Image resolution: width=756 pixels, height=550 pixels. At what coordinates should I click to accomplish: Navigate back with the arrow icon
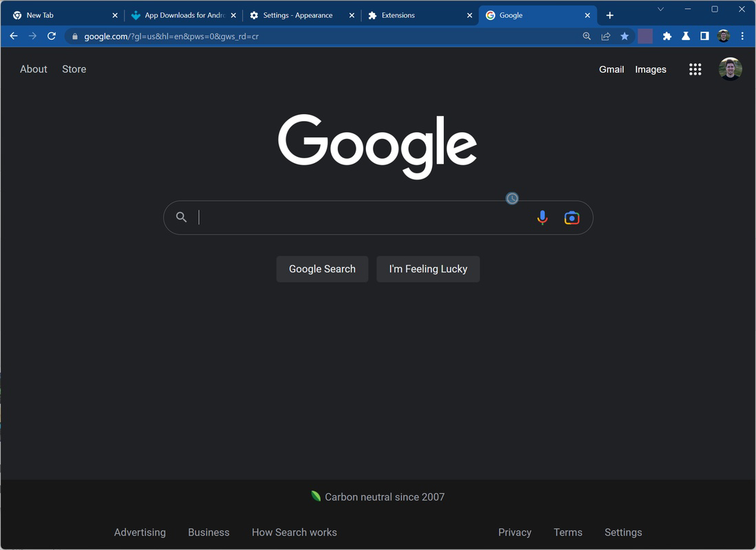click(x=14, y=36)
